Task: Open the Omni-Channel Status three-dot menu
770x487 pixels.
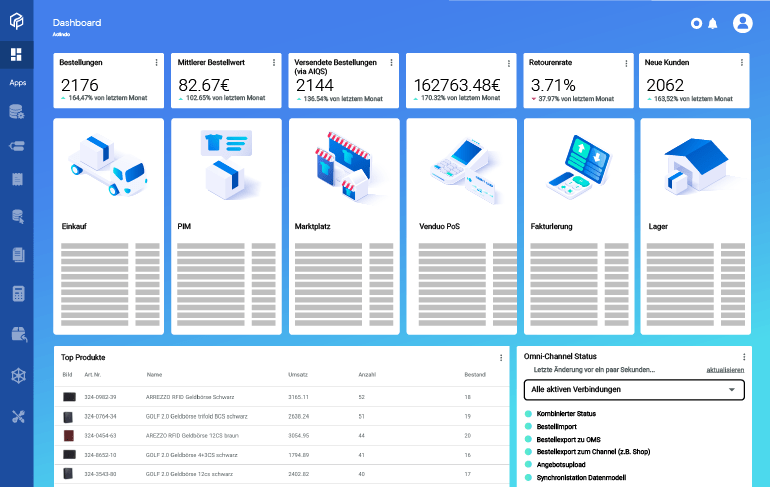Action: pyautogui.click(x=744, y=357)
